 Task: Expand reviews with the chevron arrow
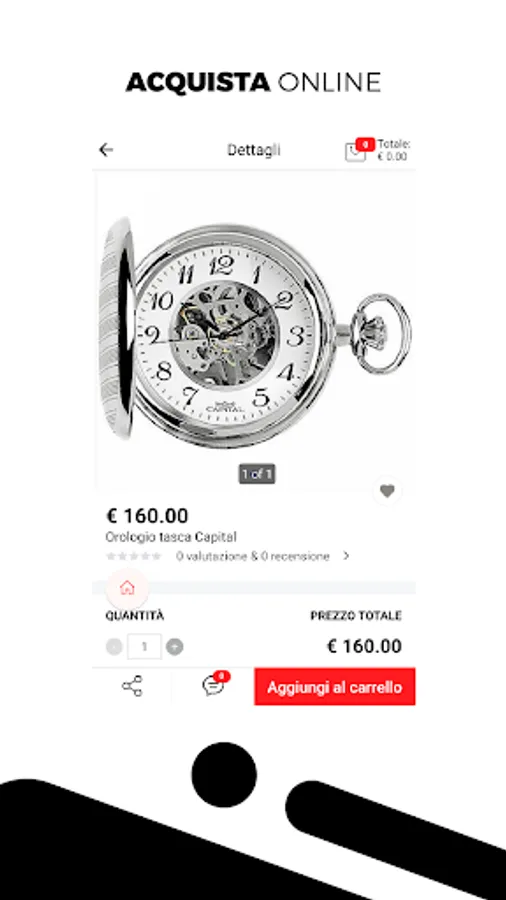(346, 556)
